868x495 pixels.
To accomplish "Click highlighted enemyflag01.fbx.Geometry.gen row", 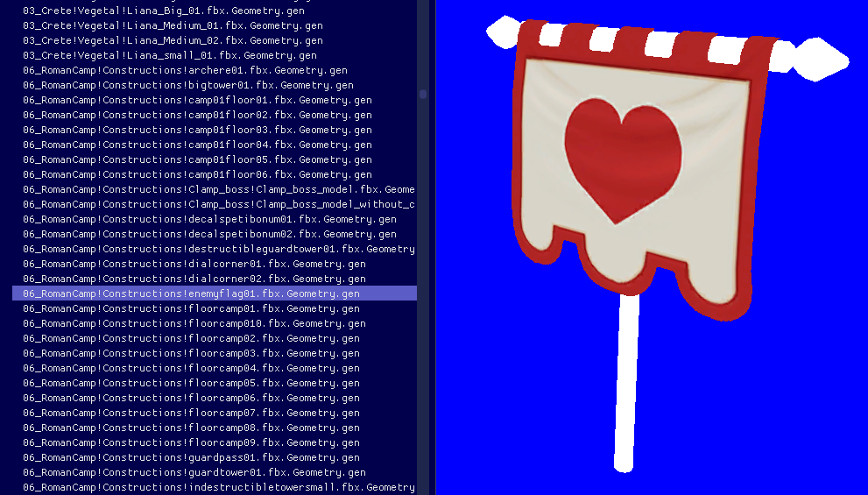I will click(x=215, y=293).
